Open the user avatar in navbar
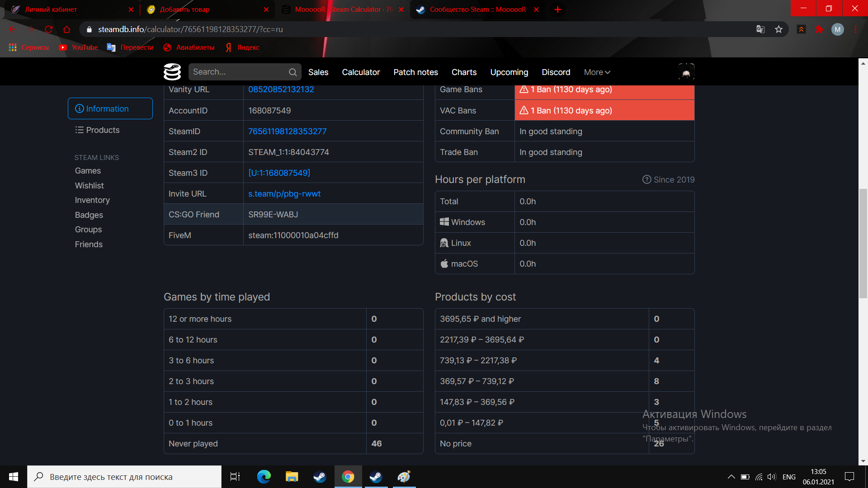The width and height of the screenshot is (868, 488). pos(686,72)
